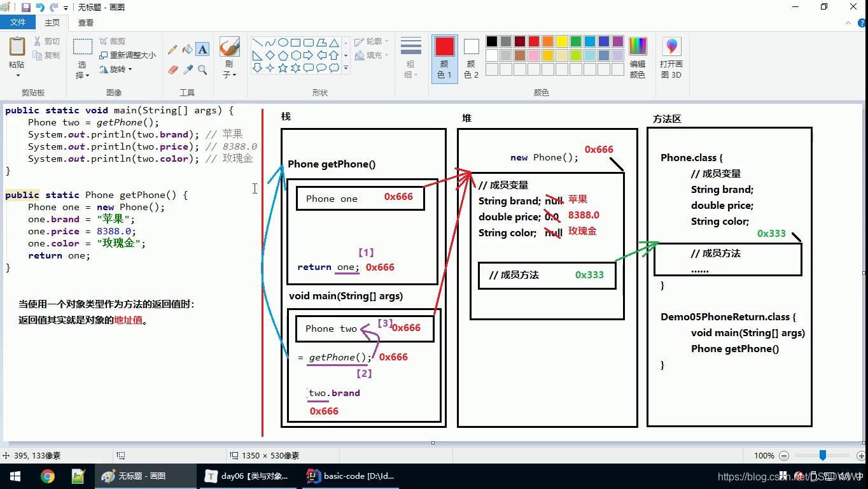
Task: Activate Color 2 (颜色 2) selector
Action: [x=471, y=58]
